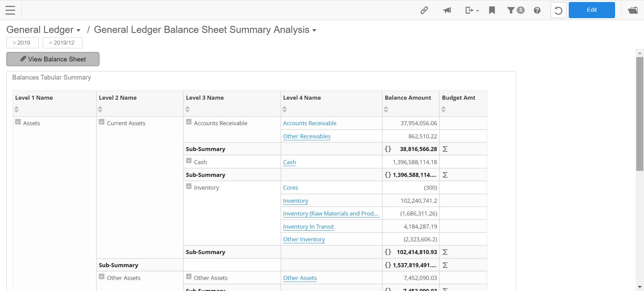Select the 37,954,056.06 balance cell
Viewport: 644px width, 291px height.
[x=411, y=123]
